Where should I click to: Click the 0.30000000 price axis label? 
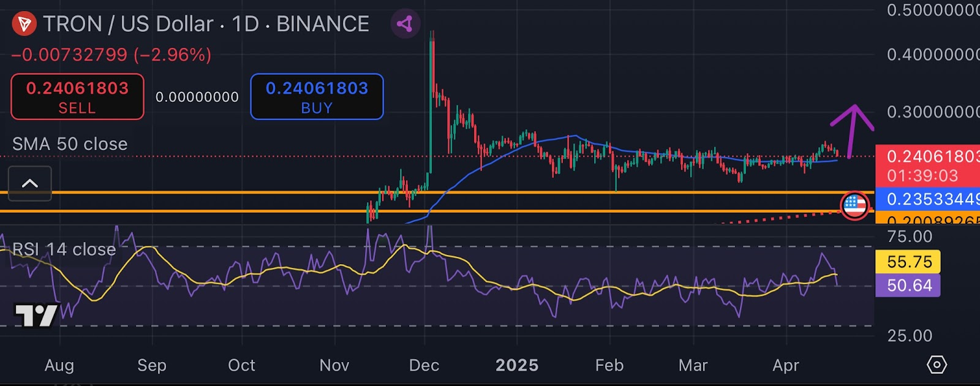[x=933, y=112]
